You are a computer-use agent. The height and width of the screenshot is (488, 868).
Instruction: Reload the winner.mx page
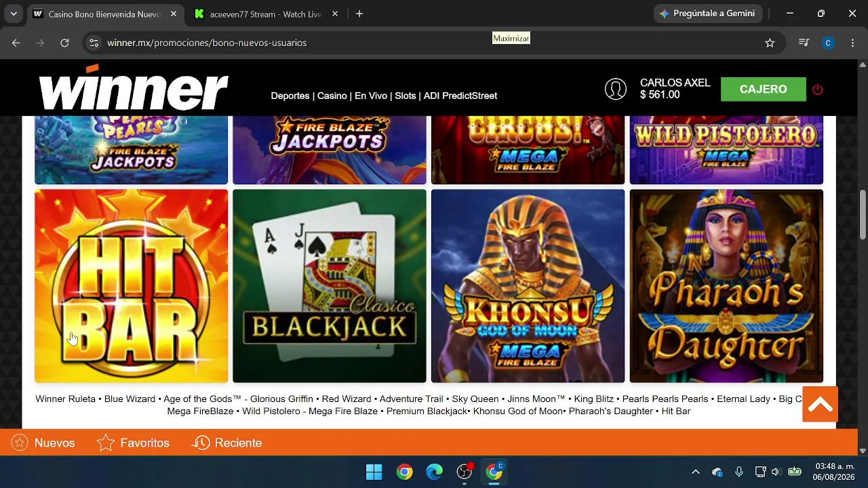[64, 43]
